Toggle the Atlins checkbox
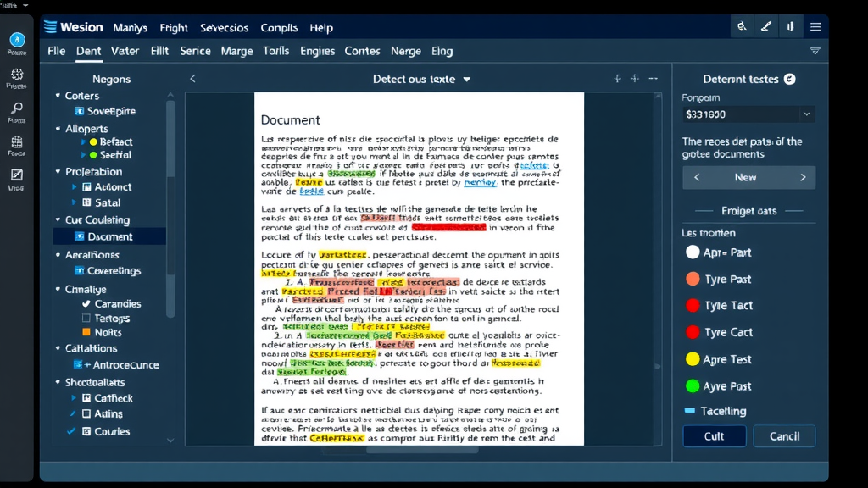The width and height of the screenshot is (868, 488). tap(86, 414)
